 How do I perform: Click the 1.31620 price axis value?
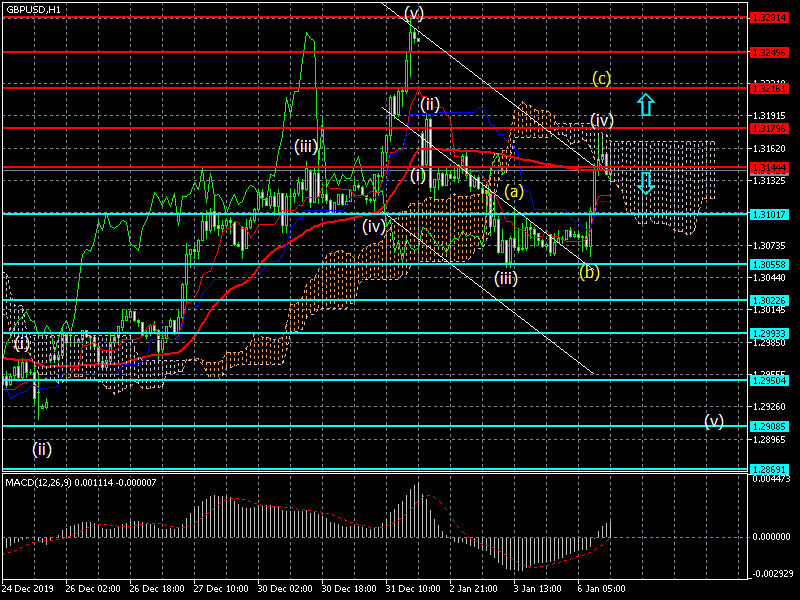tap(769, 148)
